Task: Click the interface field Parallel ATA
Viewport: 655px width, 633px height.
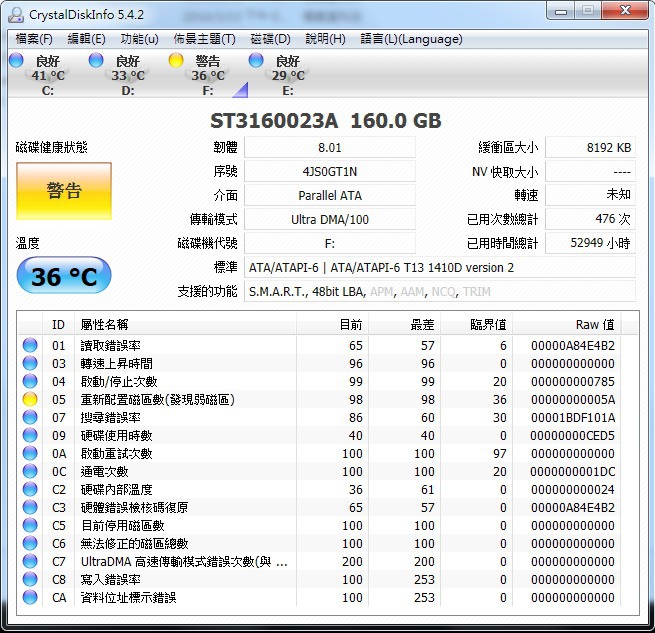Action: 330,196
